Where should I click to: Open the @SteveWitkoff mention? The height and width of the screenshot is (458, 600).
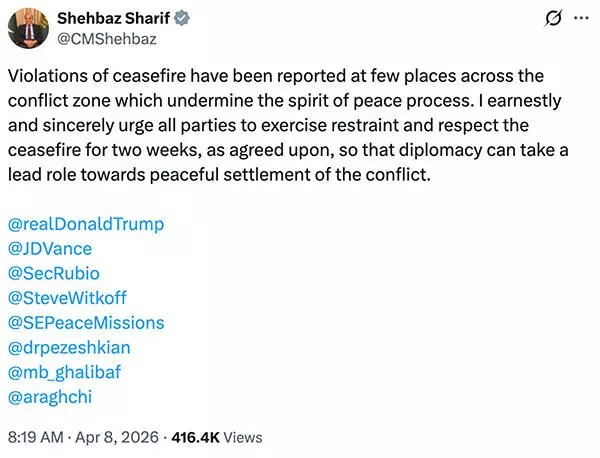(67, 297)
